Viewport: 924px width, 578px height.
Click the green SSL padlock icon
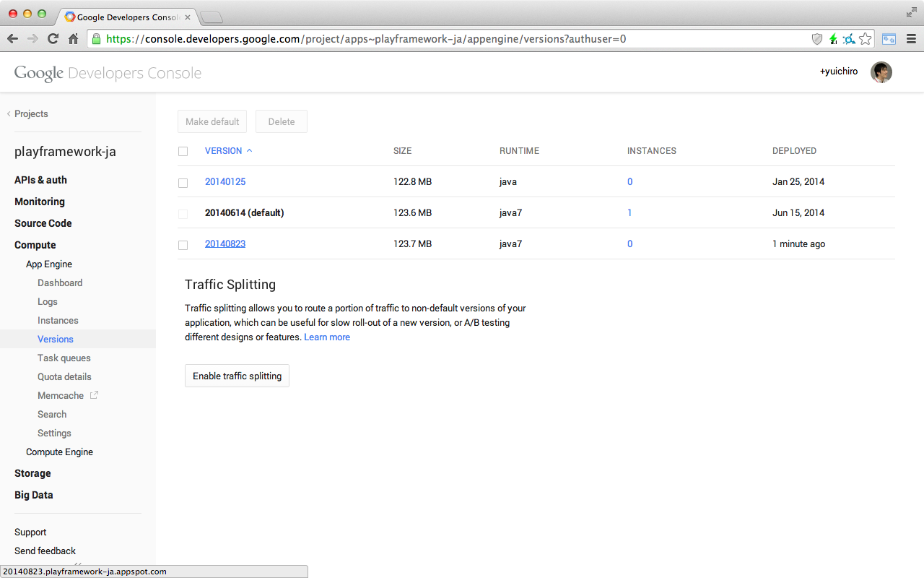click(x=96, y=39)
